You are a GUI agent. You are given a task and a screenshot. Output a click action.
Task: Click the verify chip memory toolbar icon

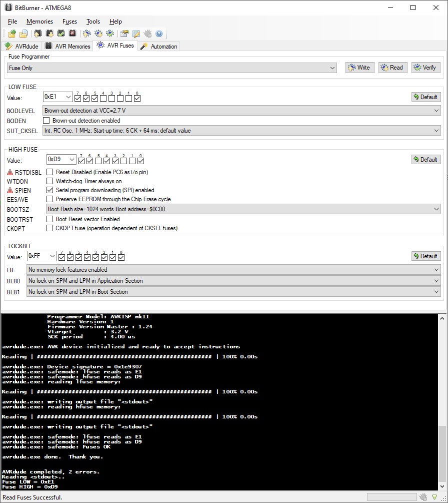pyautogui.click(x=61, y=34)
